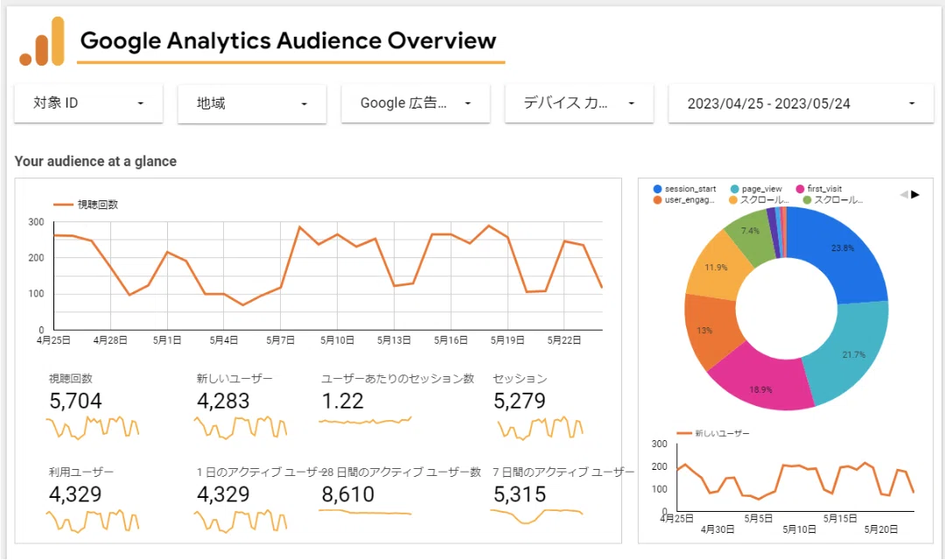Click the sparkline under 5,315

click(x=536, y=516)
